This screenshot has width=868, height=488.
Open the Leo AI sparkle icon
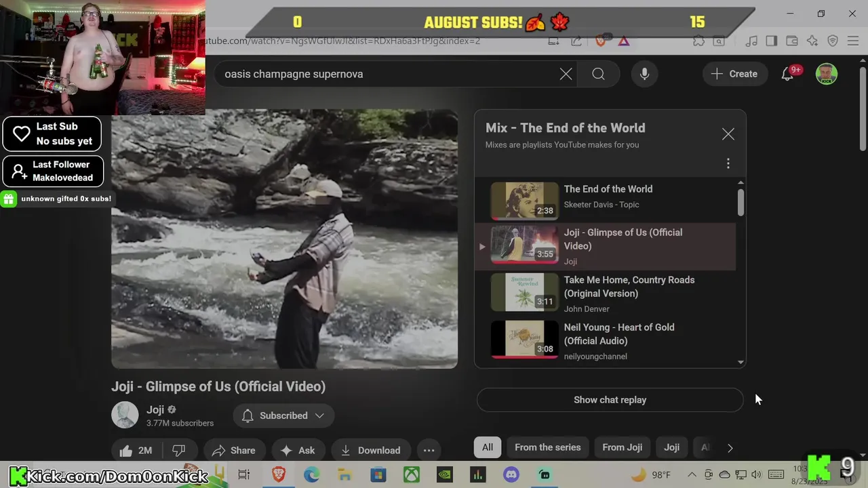point(812,41)
